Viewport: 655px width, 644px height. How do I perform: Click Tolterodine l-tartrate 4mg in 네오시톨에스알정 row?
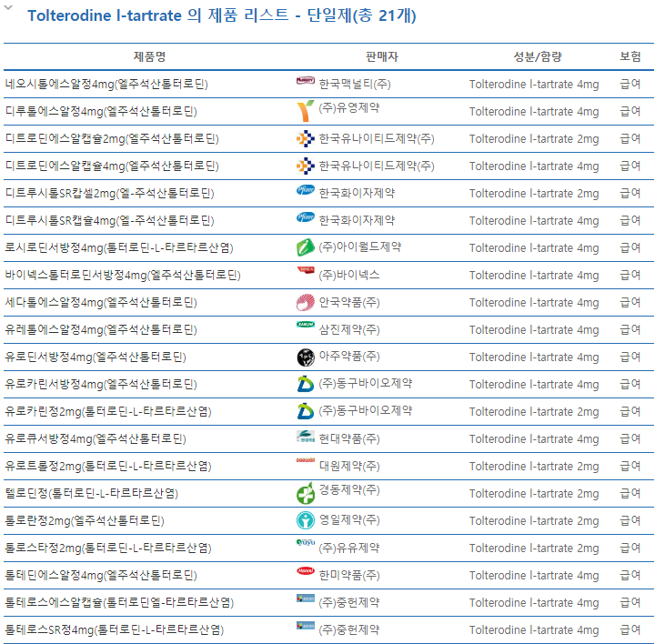[534, 85]
